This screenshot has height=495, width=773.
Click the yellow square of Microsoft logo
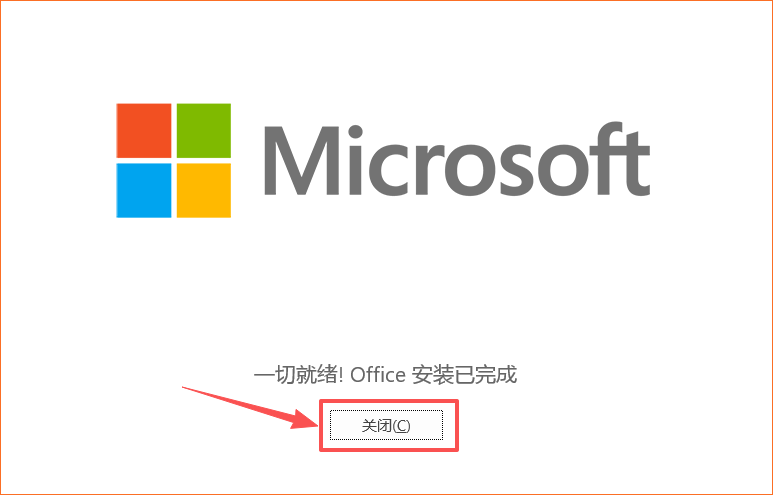(204, 190)
